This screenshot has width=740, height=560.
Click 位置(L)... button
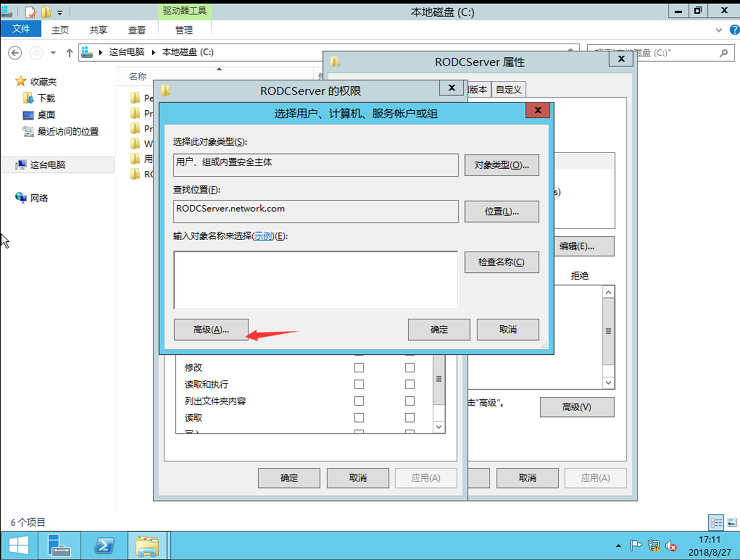(x=502, y=211)
